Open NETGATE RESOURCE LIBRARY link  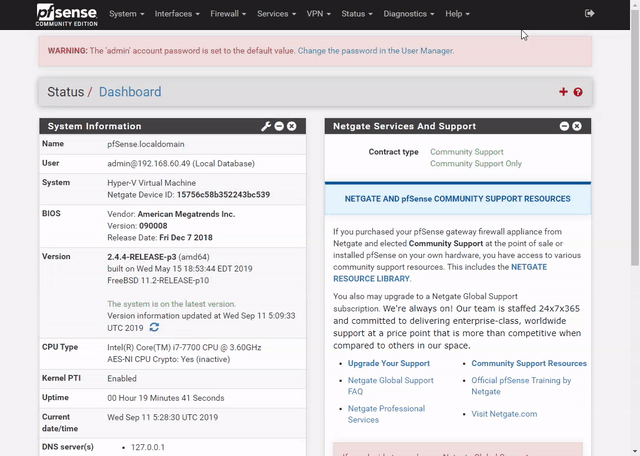tap(440, 273)
